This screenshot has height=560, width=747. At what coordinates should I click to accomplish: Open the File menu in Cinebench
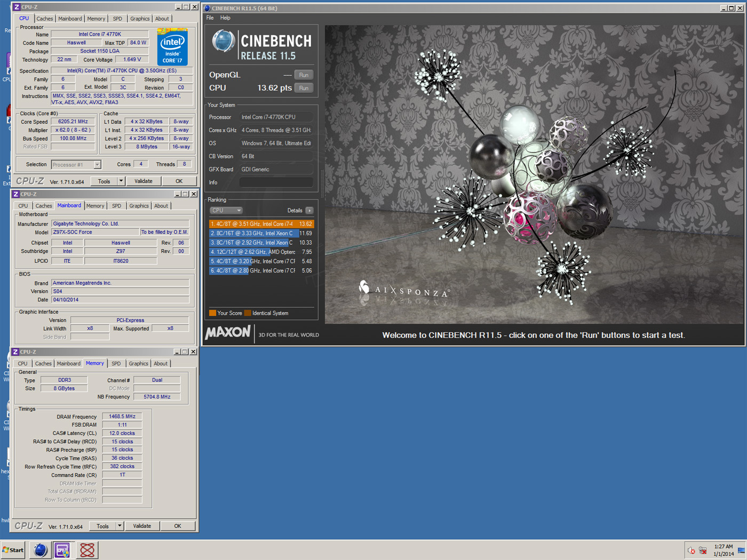click(210, 18)
